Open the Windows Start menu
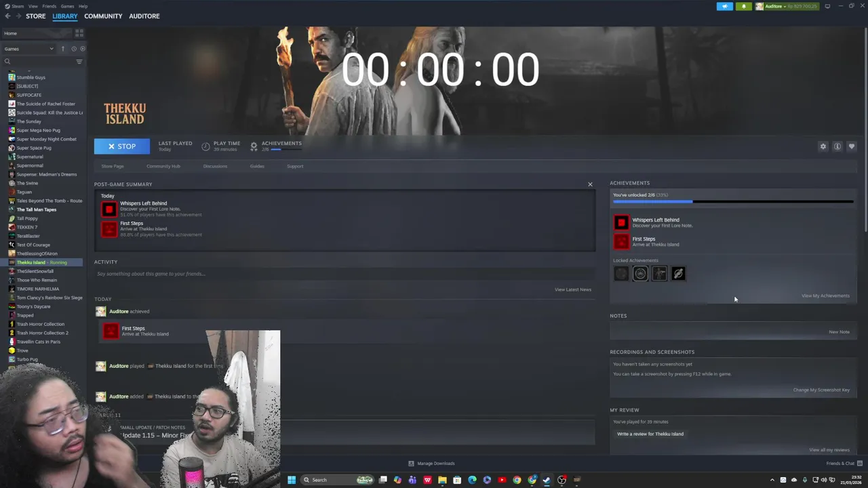The image size is (868, 488). tap(292, 480)
